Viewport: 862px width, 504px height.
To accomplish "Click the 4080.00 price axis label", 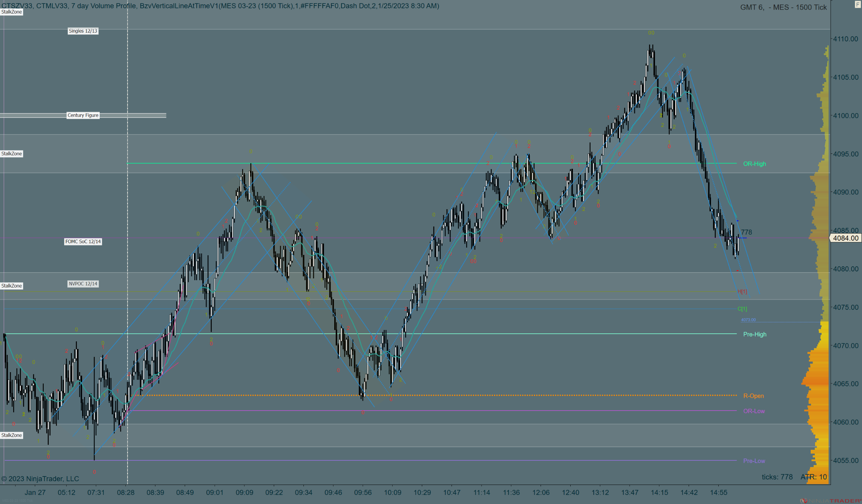I will click(x=846, y=269).
